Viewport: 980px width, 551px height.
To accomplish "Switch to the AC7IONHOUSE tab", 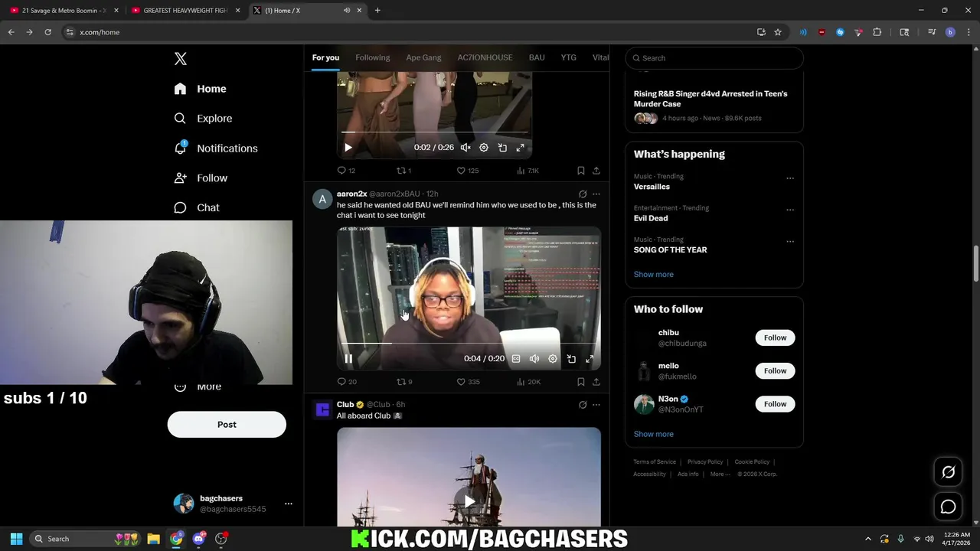I will 485,58.
